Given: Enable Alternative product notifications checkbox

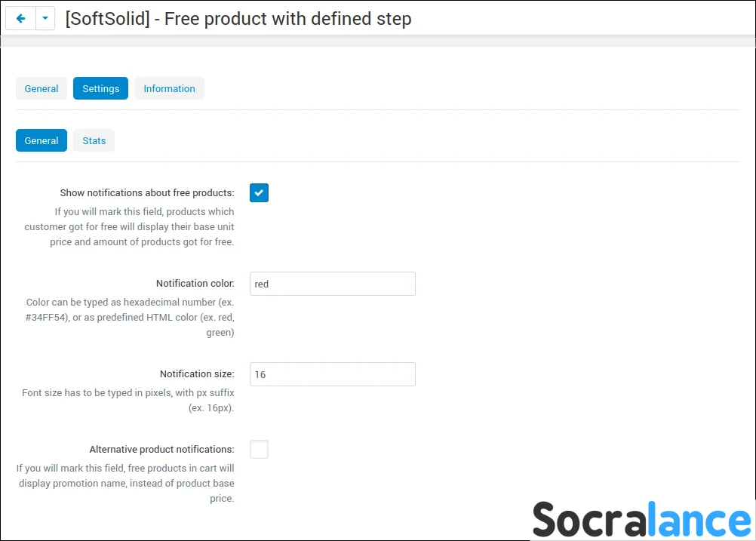Looking at the screenshot, I should coord(259,450).
